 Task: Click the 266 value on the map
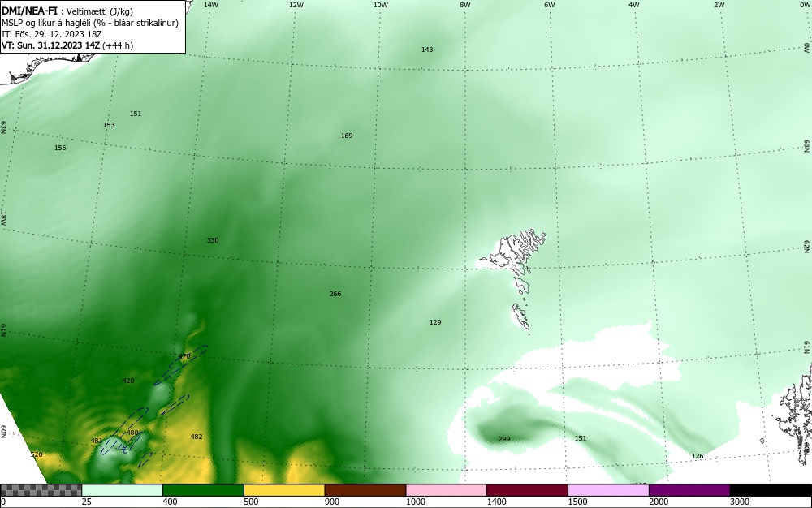tap(335, 294)
